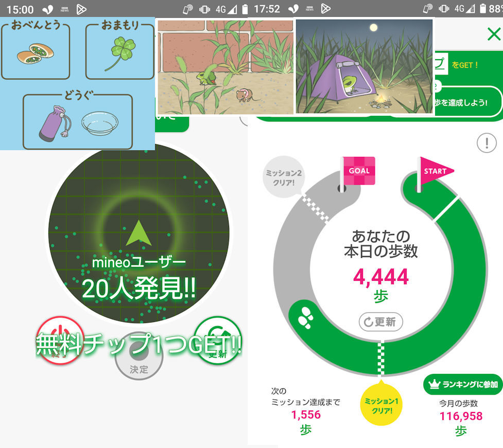Tap the 歩を達成しよう! green banner
Viewport: 503px width, 448px height.
coord(461,102)
